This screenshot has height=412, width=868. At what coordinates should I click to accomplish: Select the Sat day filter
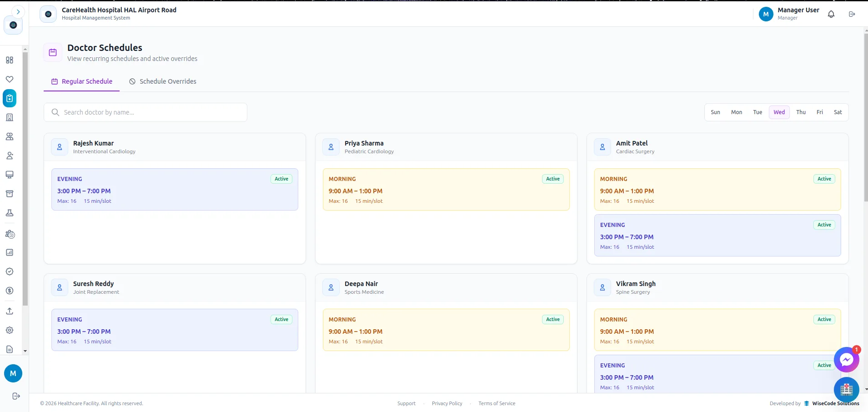pos(838,112)
